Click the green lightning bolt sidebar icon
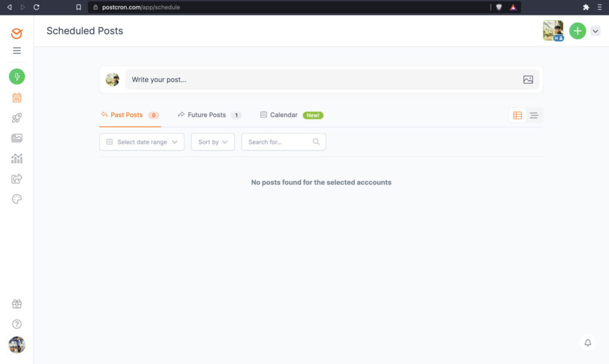This screenshot has height=364, width=609. coord(17,77)
